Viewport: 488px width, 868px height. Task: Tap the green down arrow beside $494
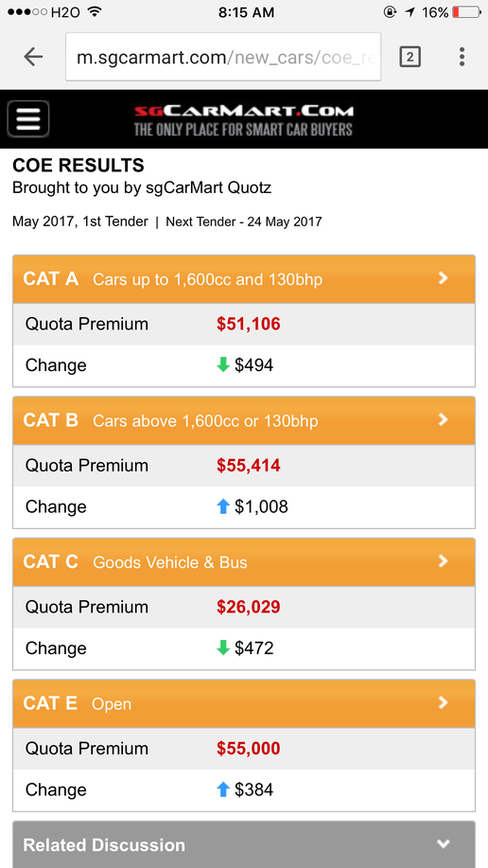point(223,365)
